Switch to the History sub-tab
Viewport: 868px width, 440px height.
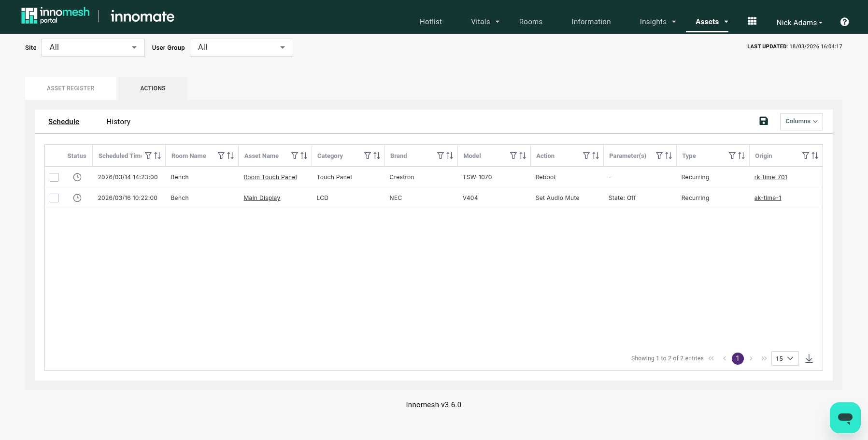(118, 122)
